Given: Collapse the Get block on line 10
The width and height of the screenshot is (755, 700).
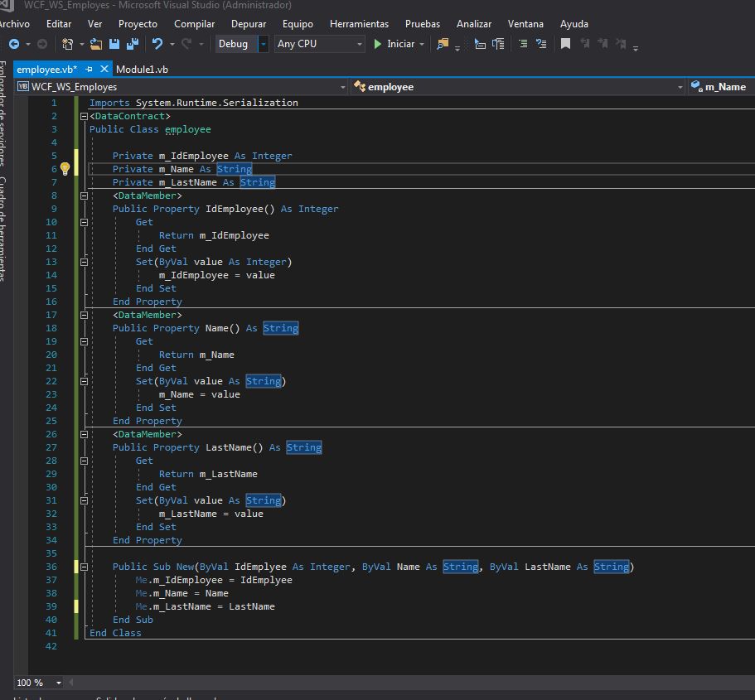Looking at the screenshot, I should [x=84, y=222].
